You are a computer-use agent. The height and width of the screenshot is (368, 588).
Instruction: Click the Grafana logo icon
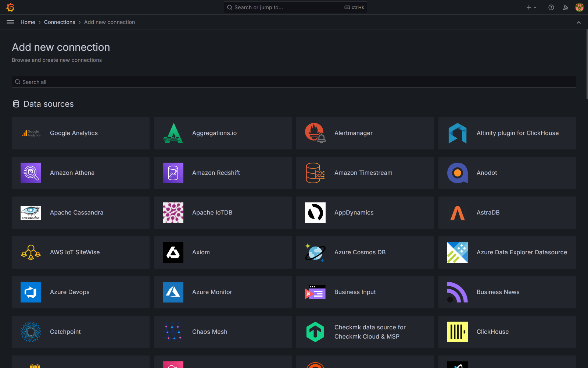click(10, 7)
